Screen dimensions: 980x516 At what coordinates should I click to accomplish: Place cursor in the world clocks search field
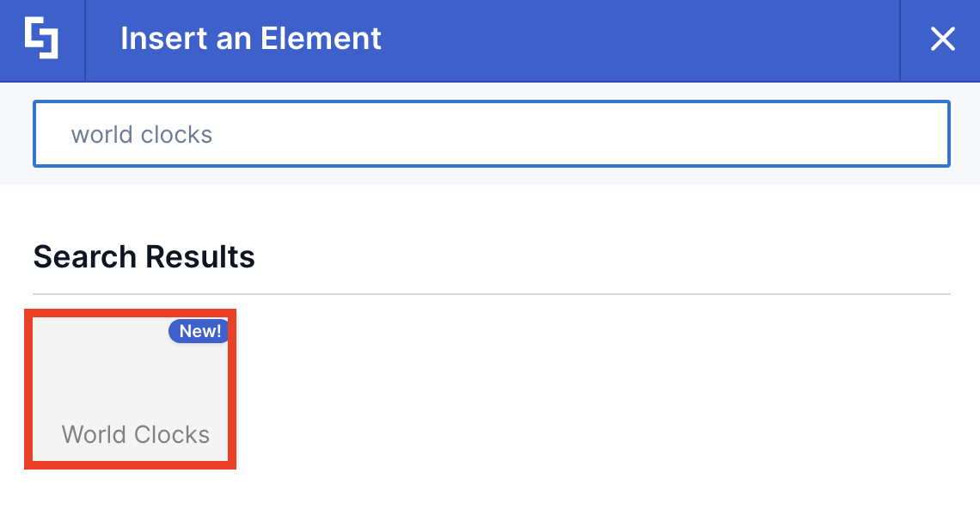pyautogui.click(x=490, y=133)
